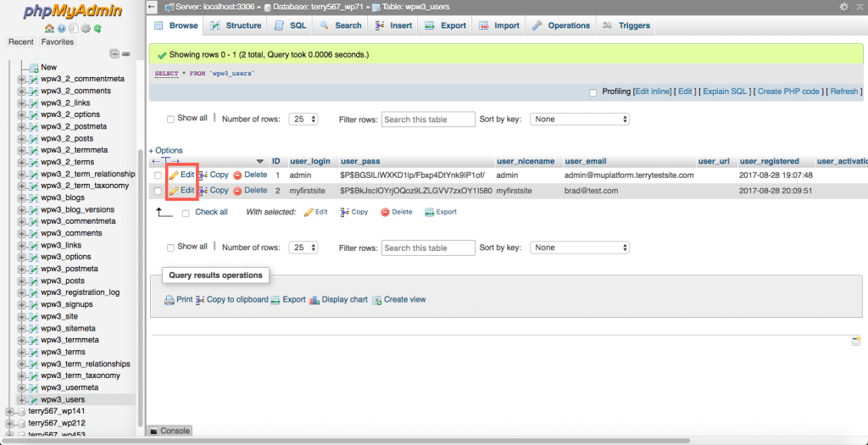This screenshot has width=868, height=445.
Task: Reload the navigation panel with green refresh icon
Action: coord(98,28)
